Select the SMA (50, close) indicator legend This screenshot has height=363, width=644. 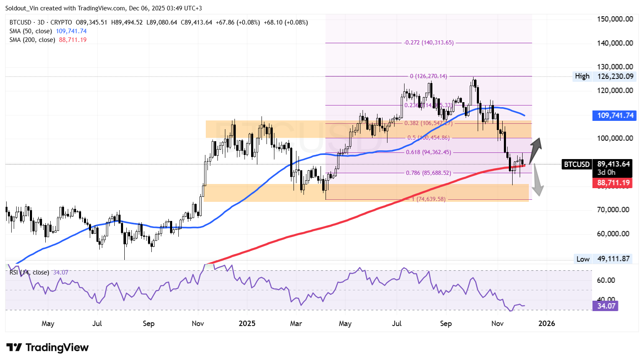(x=31, y=31)
